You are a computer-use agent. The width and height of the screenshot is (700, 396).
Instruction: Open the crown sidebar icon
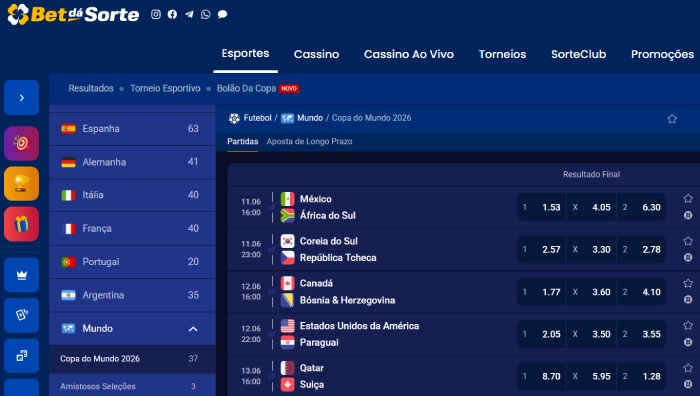[21, 275]
